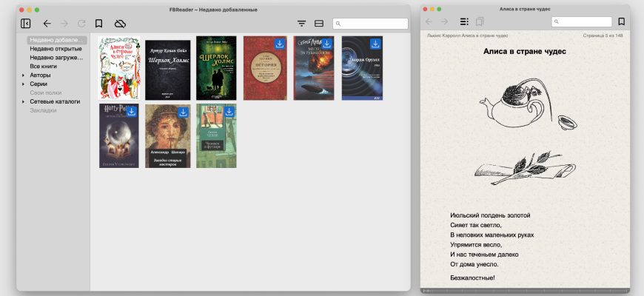Click search field in the reader window
Screen dimensions: 644x296
pos(586,22)
